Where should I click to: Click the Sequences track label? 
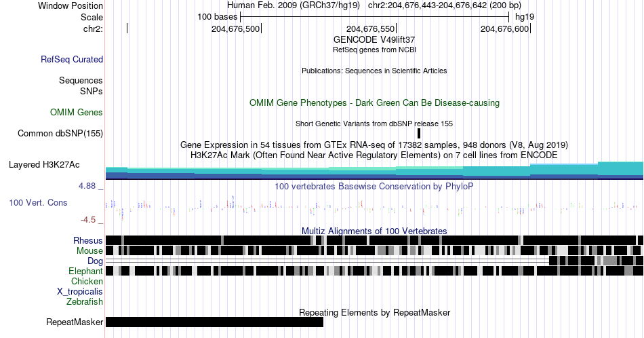click(81, 81)
